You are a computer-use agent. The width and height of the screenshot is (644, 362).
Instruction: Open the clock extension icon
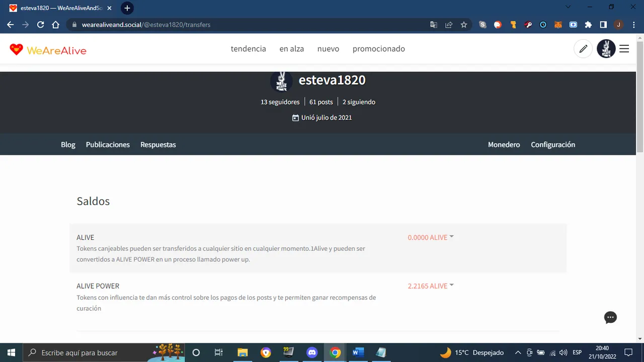(543, 25)
